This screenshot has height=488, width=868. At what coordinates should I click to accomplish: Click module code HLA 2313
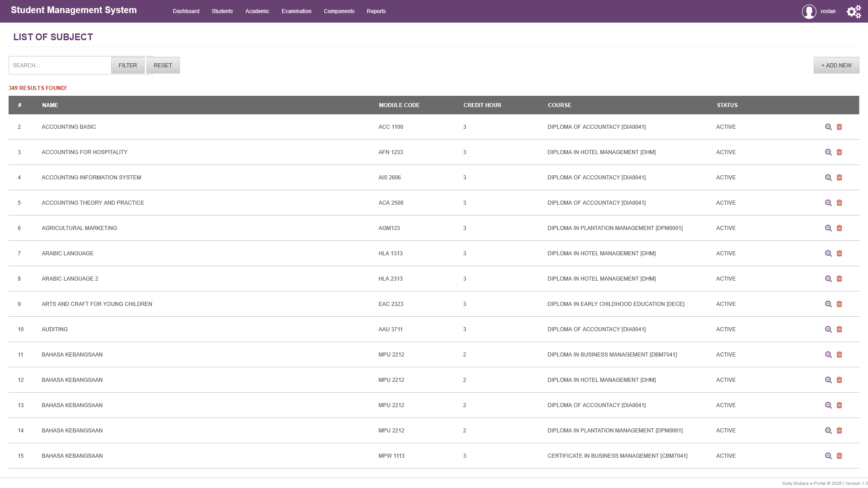391,279
